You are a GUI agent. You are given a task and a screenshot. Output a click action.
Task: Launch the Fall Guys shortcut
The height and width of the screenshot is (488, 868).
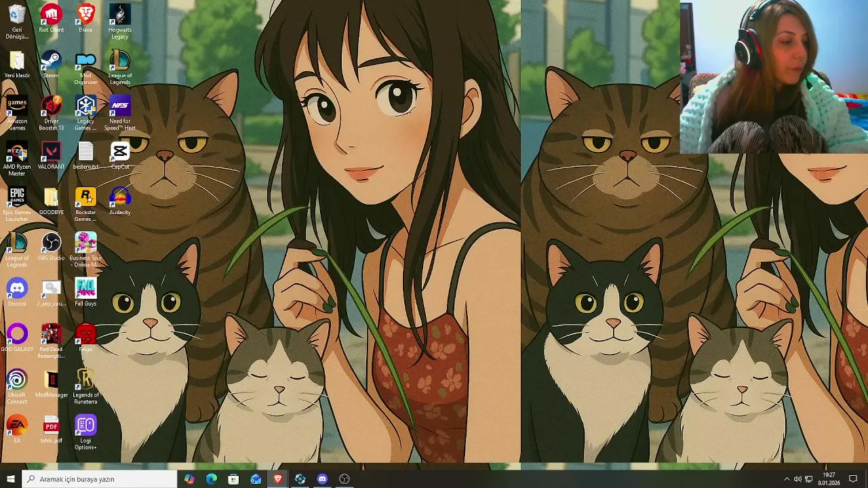pyautogui.click(x=85, y=292)
